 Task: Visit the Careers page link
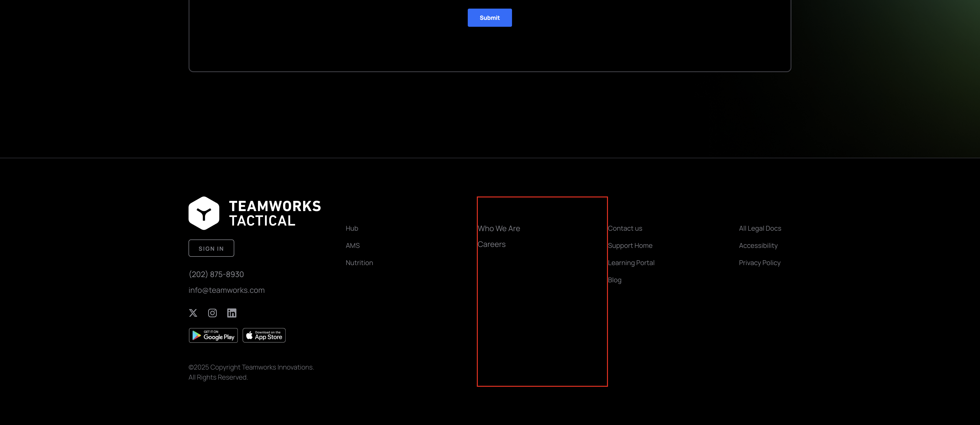click(491, 245)
